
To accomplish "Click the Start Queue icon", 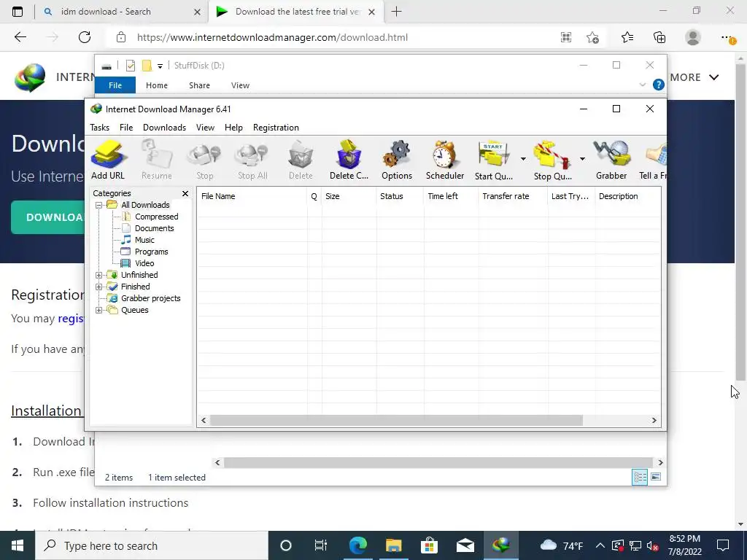I will 494,160.
